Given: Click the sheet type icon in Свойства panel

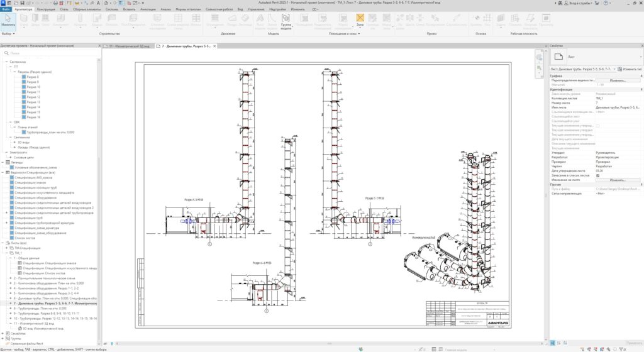Looking at the screenshot, I should tap(558, 57).
